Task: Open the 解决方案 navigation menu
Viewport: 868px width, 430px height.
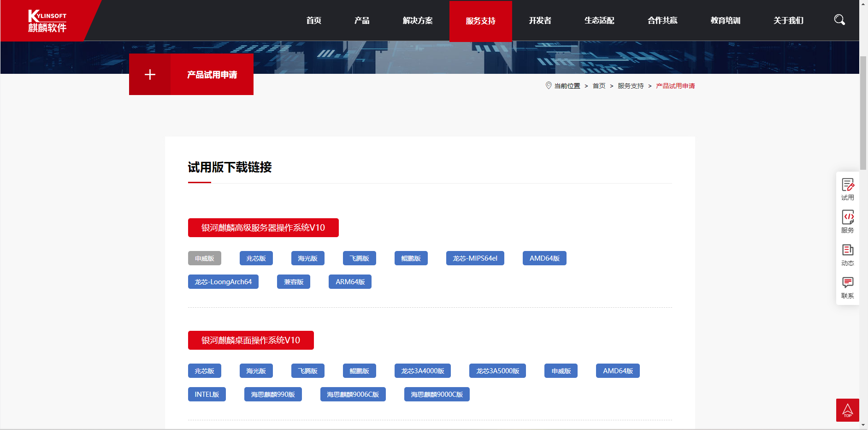Action: 418,20
